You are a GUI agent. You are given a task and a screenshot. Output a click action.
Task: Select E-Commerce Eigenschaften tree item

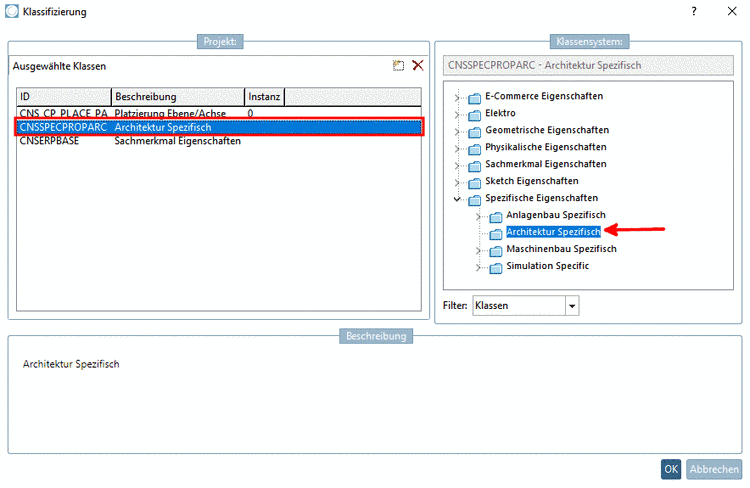[x=544, y=96]
